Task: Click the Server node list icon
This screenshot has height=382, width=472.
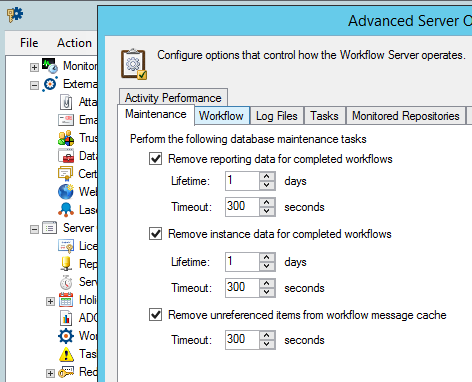Action: (49, 228)
